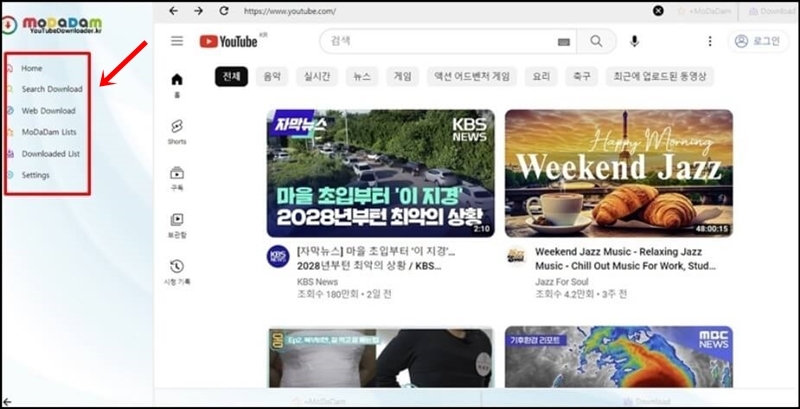
Task: Open 시청 기록 watch history icon
Action: (177, 272)
